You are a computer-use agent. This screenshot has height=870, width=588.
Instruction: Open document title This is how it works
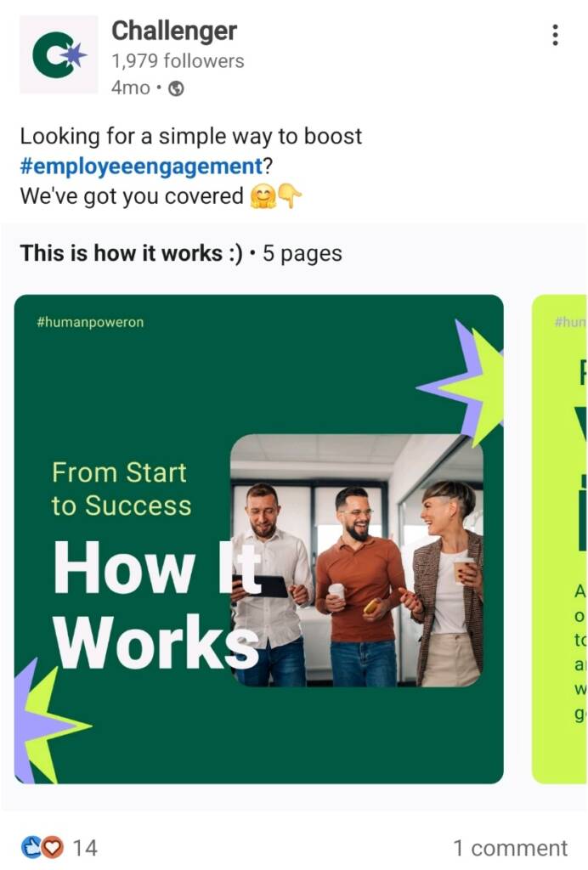(x=131, y=253)
